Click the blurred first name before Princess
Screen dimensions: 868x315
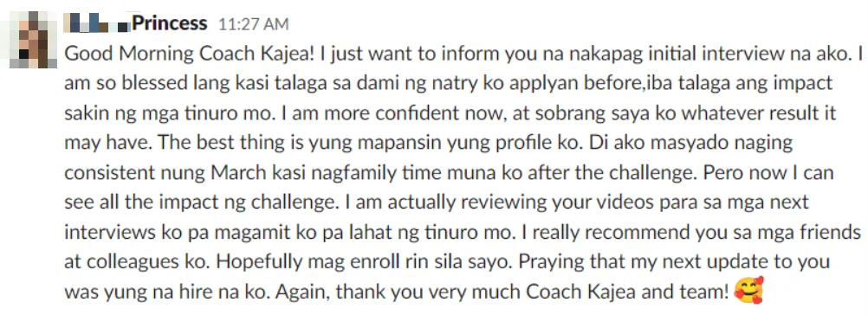[97, 23]
